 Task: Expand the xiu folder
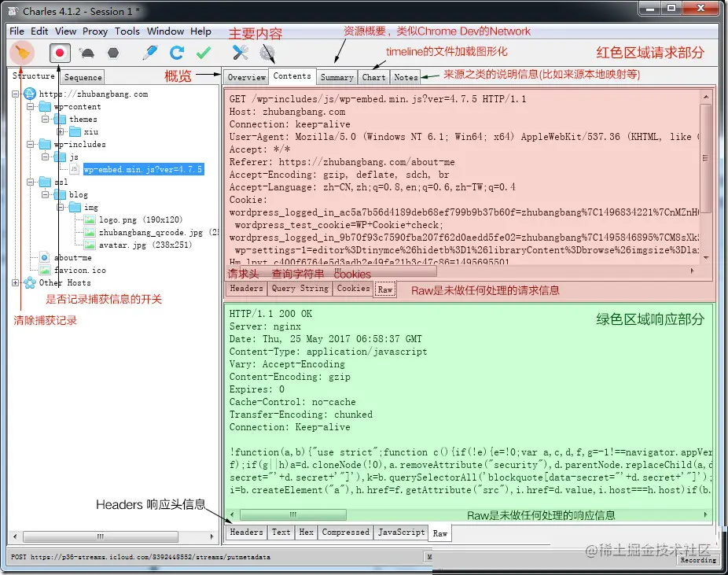click(60, 132)
